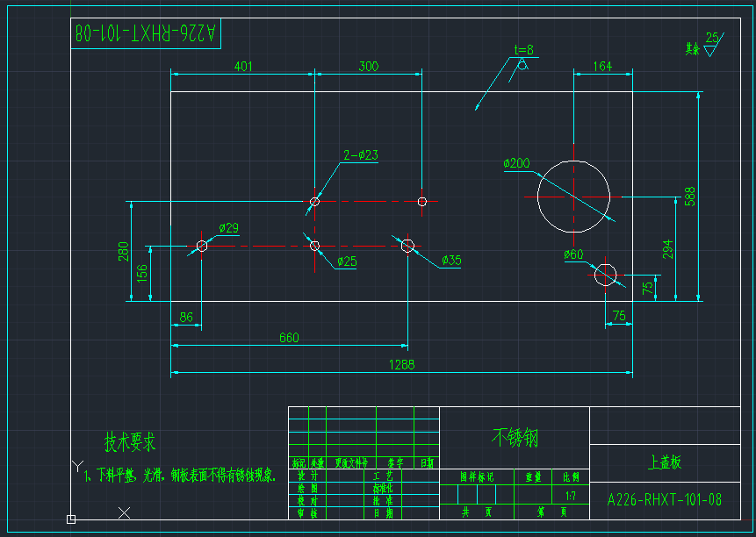Select the 2-ø23 hole callout text

pyautogui.click(x=361, y=155)
